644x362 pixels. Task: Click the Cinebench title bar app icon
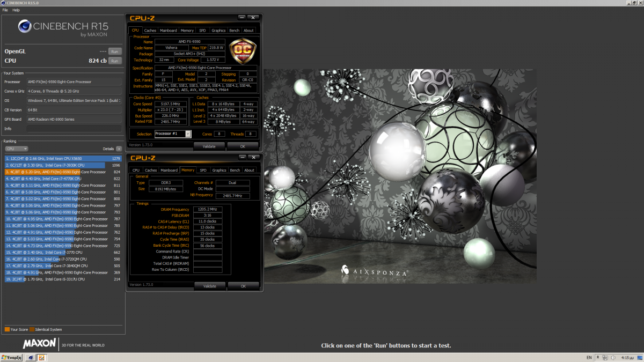[x=3, y=3]
